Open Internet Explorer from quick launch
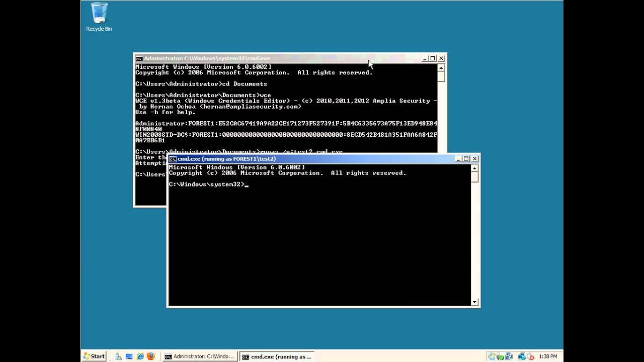 click(140, 356)
